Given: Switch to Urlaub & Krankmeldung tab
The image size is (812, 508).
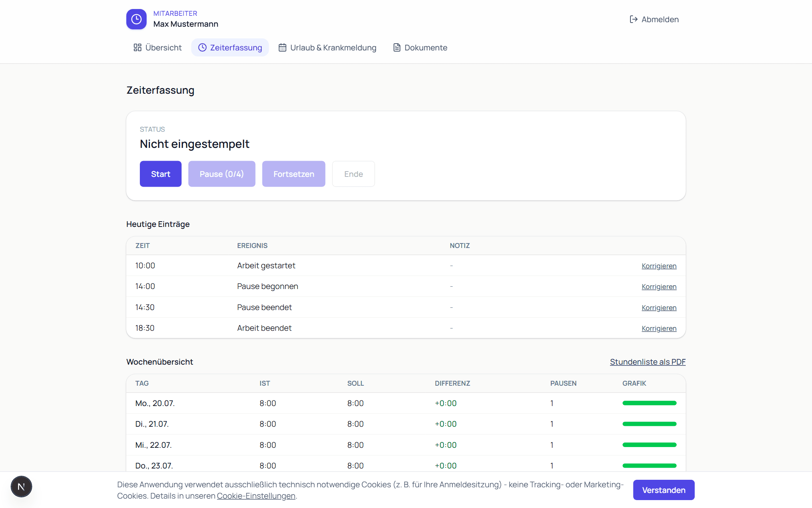Looking at the screenshot, I should [x=327, y=47].
